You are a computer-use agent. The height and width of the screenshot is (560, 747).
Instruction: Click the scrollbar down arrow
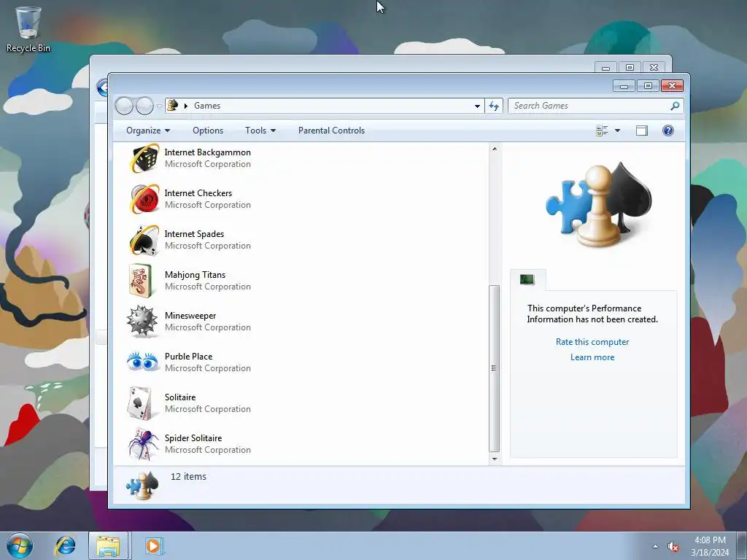point(495,459)
